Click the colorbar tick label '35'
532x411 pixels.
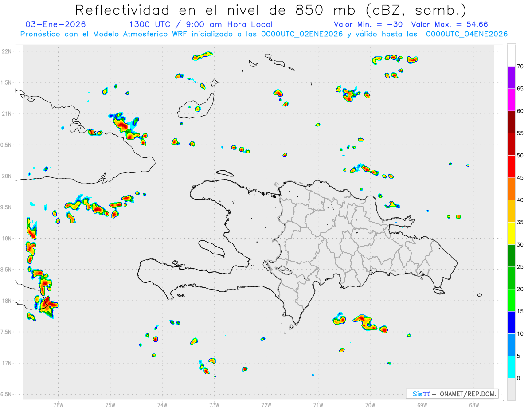tap(520, 222)
